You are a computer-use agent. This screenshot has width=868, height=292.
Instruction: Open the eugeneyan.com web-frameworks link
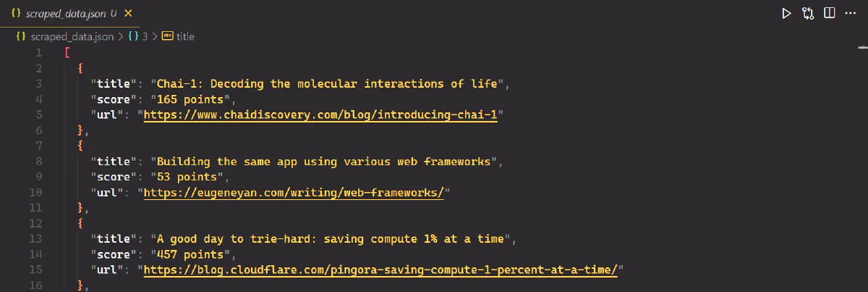294,192
